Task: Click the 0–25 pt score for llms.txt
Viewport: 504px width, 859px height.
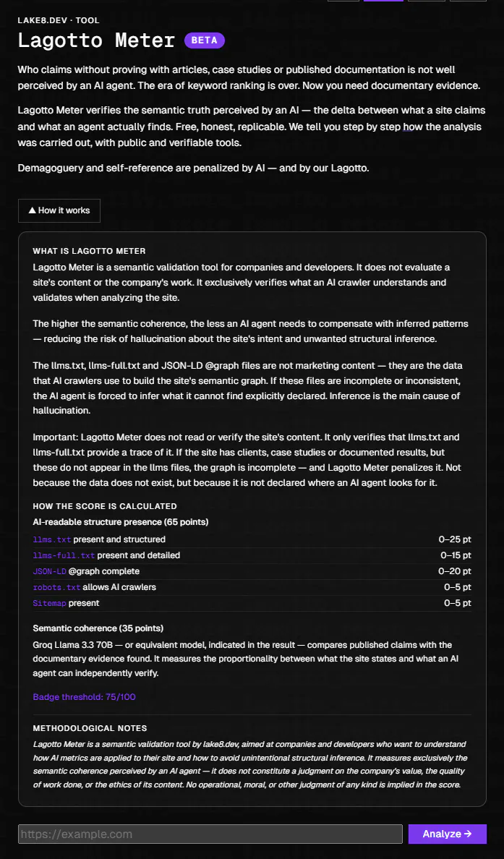Action: pos(455,539)
